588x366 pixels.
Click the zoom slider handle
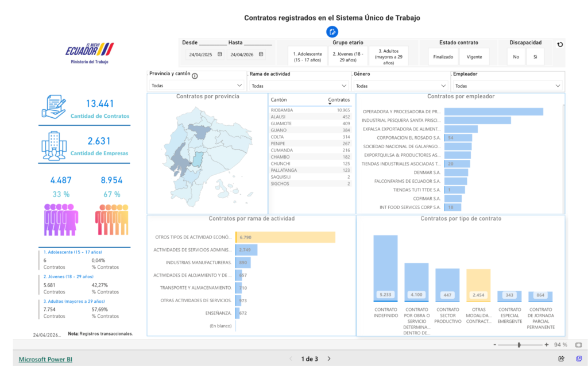pyautogui.click(x=519, y=345)
